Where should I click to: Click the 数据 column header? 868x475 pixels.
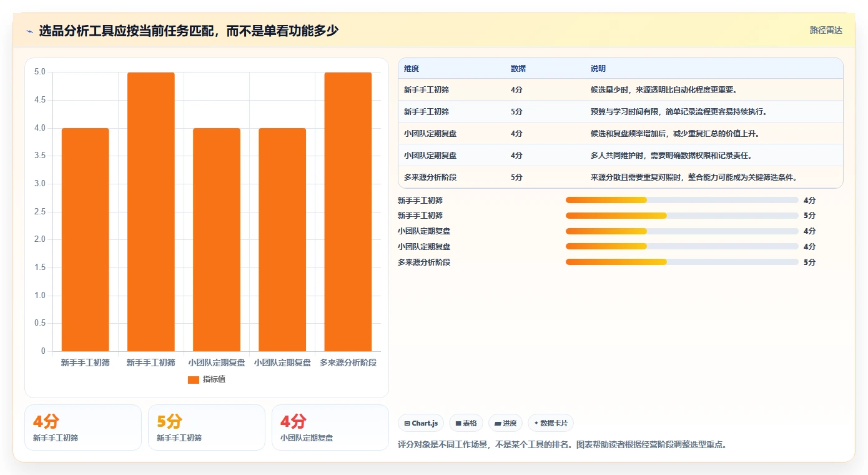coord(518,69)
